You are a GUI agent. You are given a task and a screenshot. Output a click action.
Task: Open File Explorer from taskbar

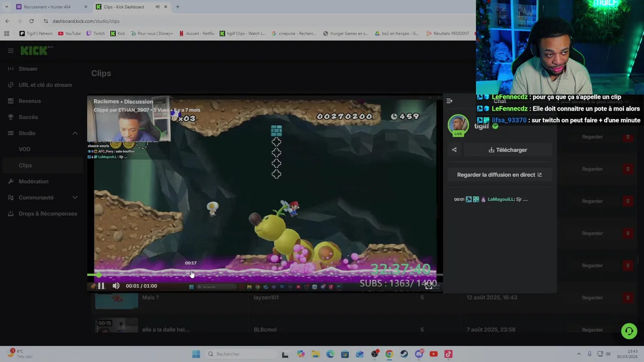315,354
